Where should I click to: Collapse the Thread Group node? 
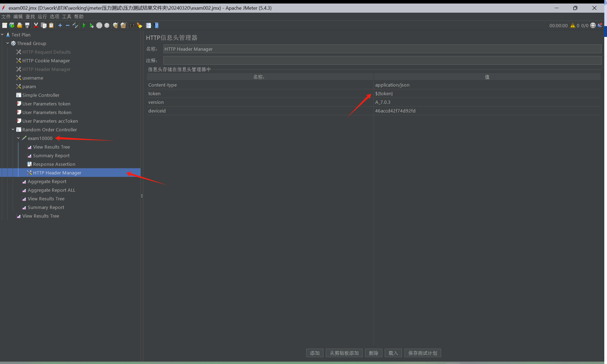point(8,43)
